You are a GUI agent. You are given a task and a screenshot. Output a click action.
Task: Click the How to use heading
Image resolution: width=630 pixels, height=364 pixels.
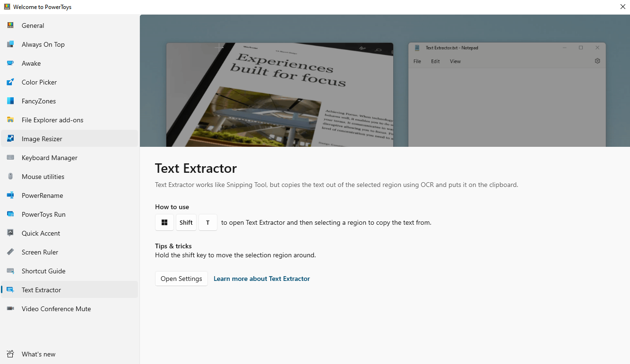[172, 207]
